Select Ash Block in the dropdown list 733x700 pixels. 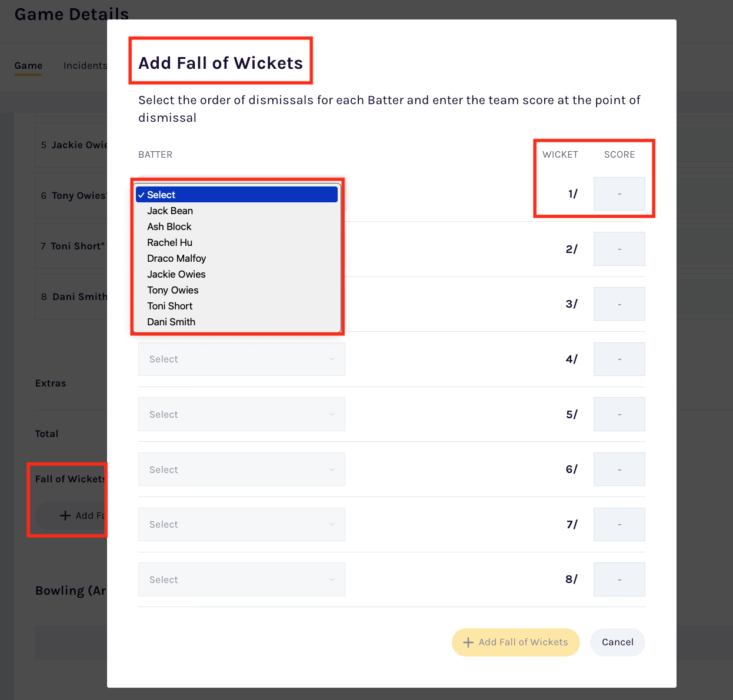tap(169, 226)
